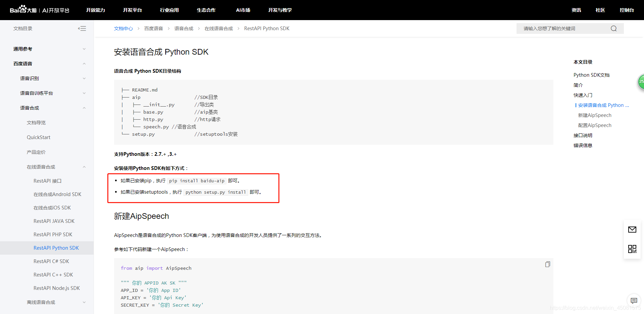Click the 语音合成 breadcrumb
This screenshot has height=314, width=644.
(x=184, y=28)
